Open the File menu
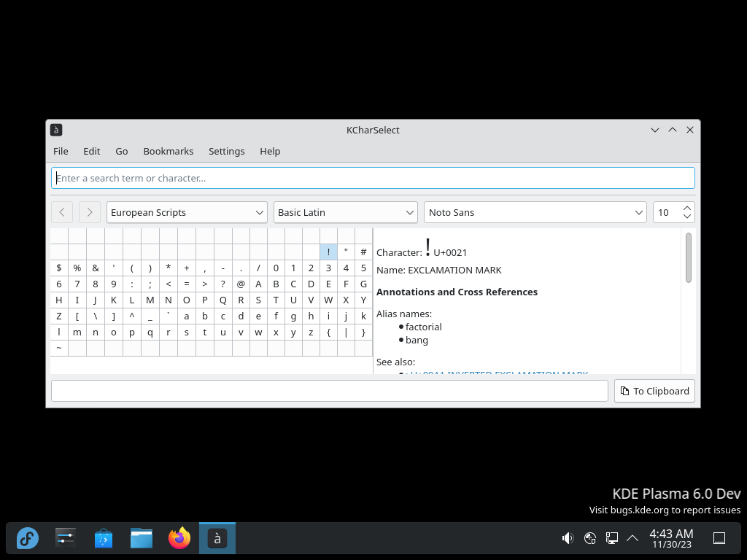This screenshot has height=560, width=747. coord(61,151)
